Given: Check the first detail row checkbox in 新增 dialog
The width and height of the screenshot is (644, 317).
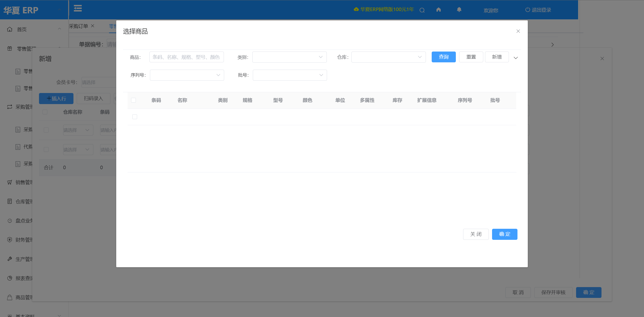Looking at the screenshot, I should tap(46, 130).
